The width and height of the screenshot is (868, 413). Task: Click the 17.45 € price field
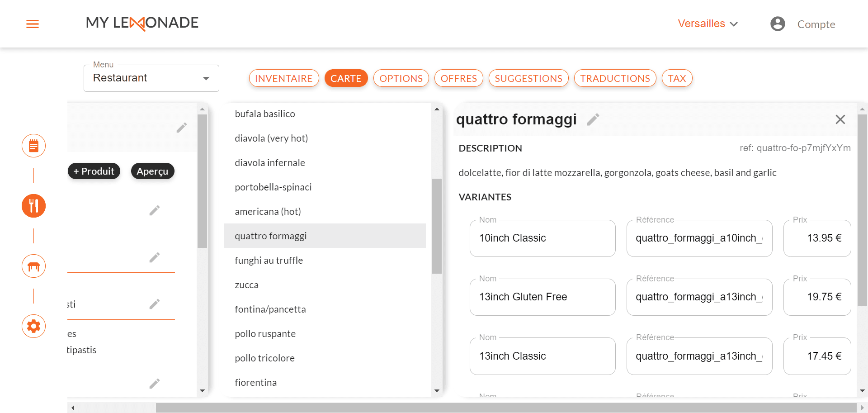817,356
